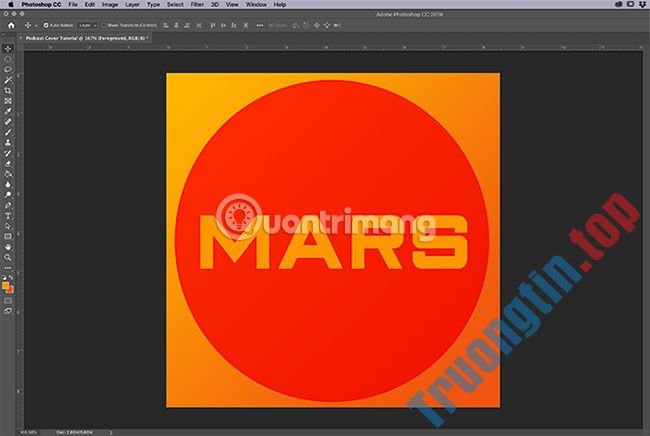Open the foreground color picker
This screenshot has width=650, height=436.
pyautogui.click(x=5, y=286)
